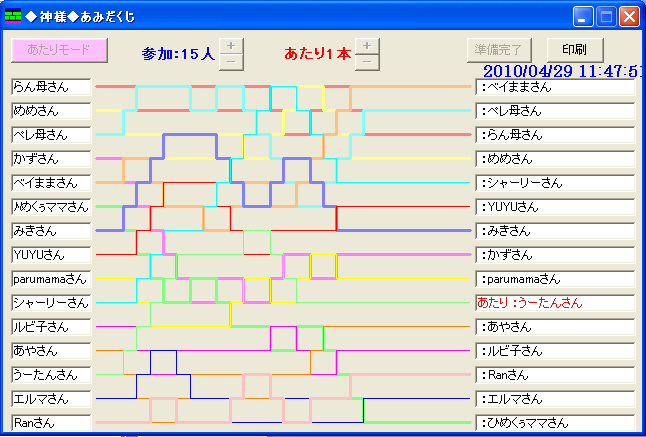The height and width of the screenshot is (437, 646).
Task: Click the result field :らん母さん
Action: pyautogui.click(x=555, y=135)
